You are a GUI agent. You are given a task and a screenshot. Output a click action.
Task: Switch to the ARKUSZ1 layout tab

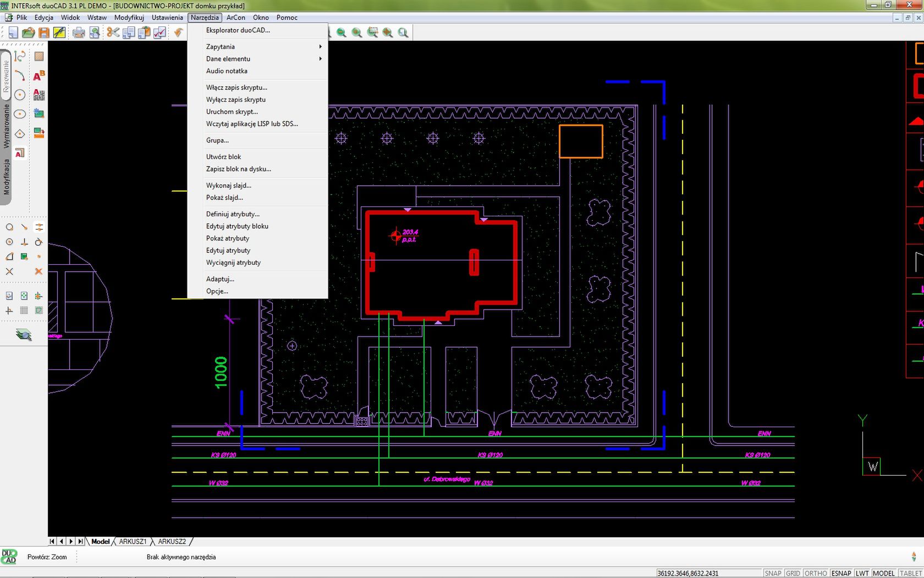click(x=133, y=542)
